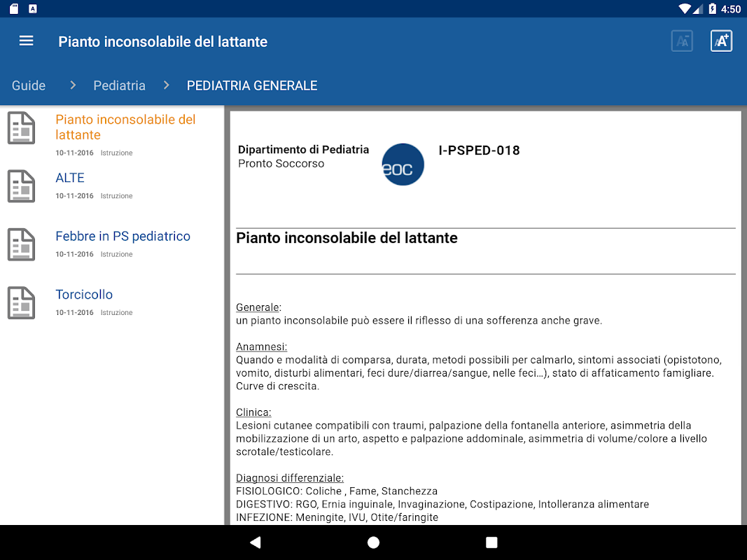Increase the text size (A+ icon)
Screen dimensions: 747x560
721,41
